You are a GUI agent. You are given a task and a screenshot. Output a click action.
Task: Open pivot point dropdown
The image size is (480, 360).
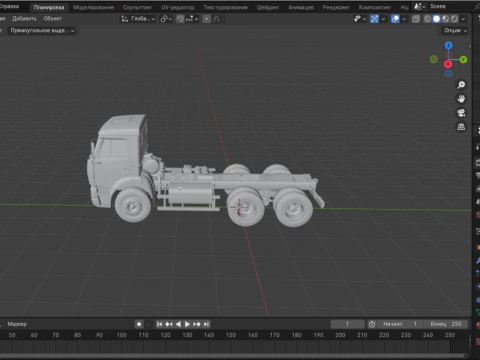tap(166, 19)
